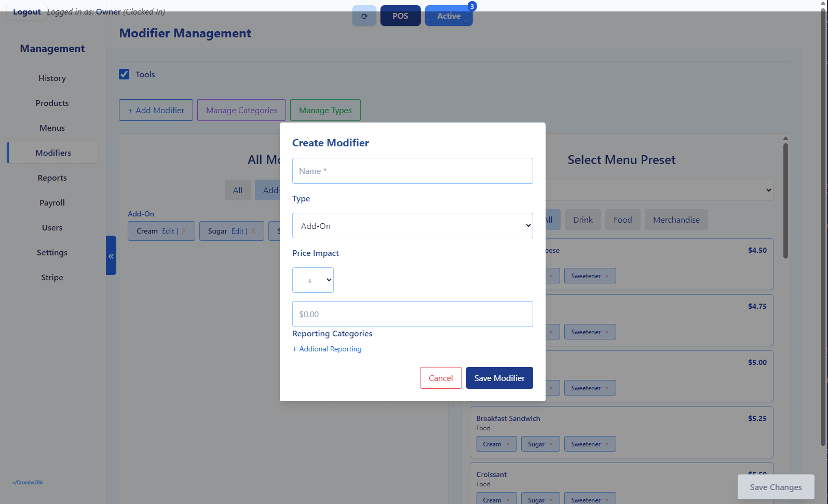This screenshot has width=828, height=504.
Task: Select the Merchandise filter tab
Action: tap(676, 220)
